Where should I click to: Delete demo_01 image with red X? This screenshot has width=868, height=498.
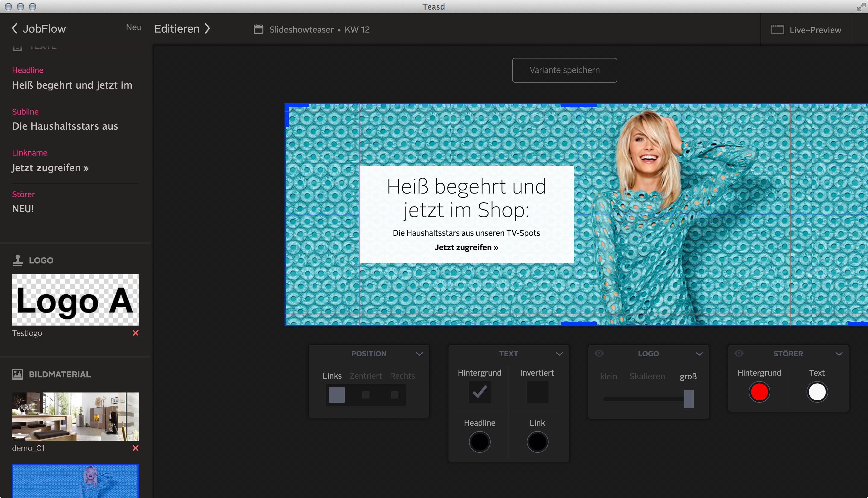[135, 448]
